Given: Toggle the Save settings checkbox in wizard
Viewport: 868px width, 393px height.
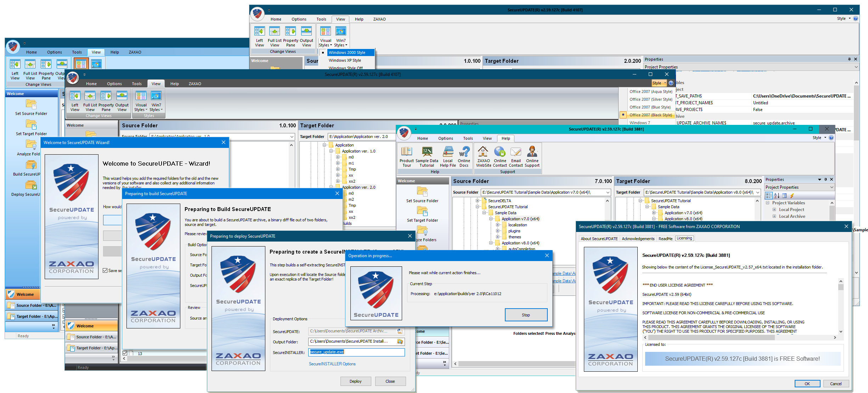Looking at the screenshot, I should [105, 270].
